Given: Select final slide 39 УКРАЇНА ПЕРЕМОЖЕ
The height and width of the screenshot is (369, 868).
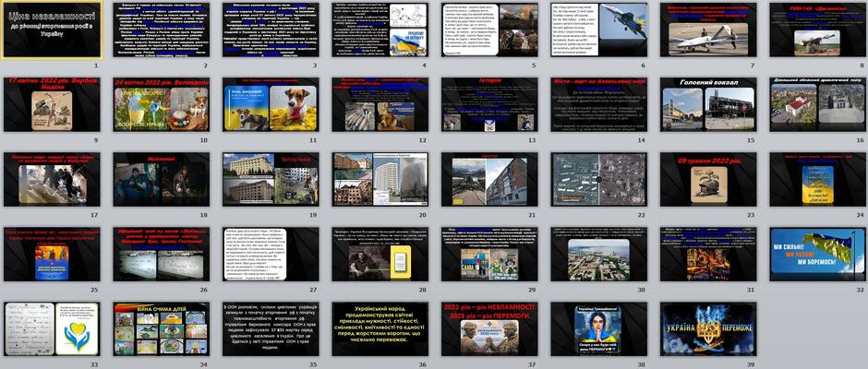Looking at the screenshot, I should pos(708,328).
